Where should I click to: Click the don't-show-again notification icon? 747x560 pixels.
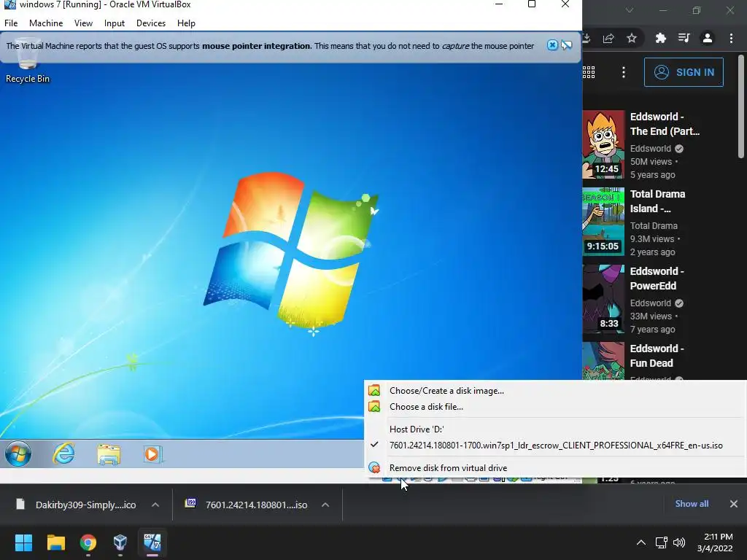566,45
